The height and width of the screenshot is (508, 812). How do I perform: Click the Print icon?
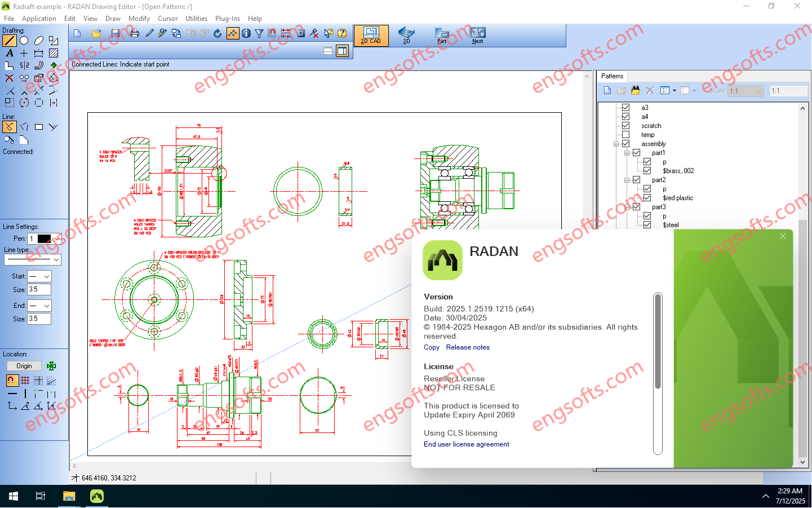pos(135,34)
